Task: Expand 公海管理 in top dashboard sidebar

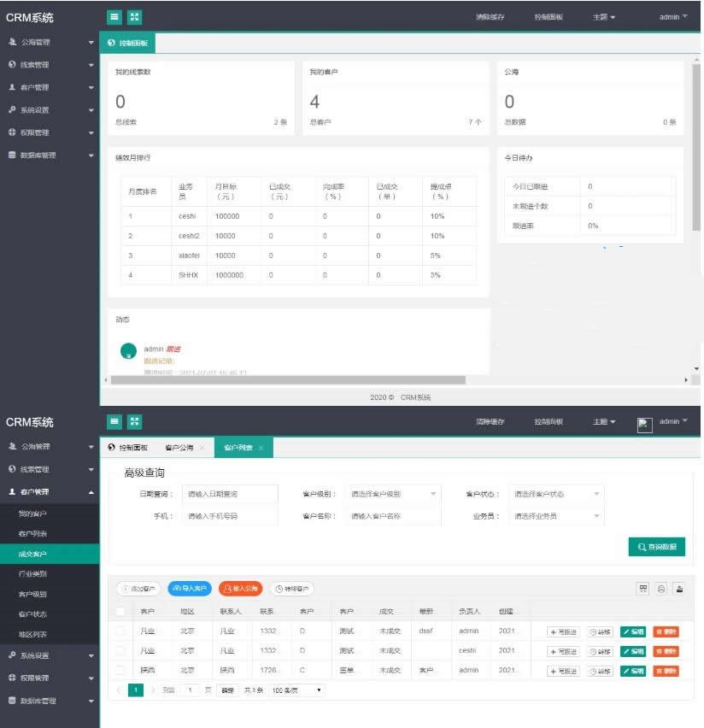Action: point(50,42)
